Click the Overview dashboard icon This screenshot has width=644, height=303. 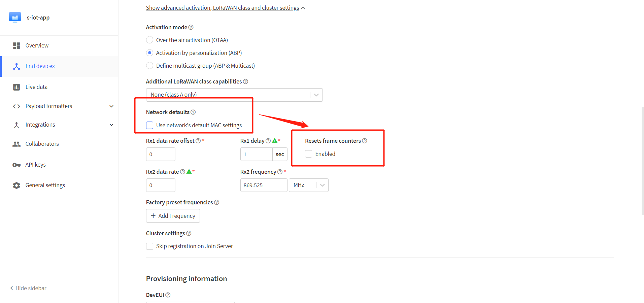[16, 46]
